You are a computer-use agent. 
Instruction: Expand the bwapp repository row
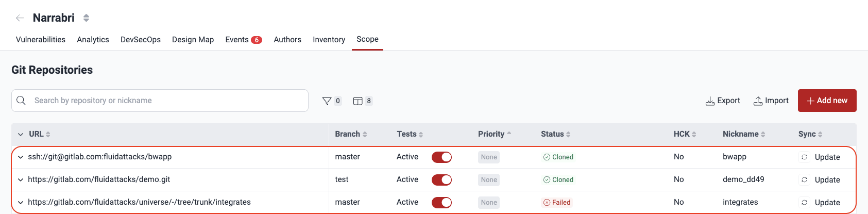coord(21,157)
